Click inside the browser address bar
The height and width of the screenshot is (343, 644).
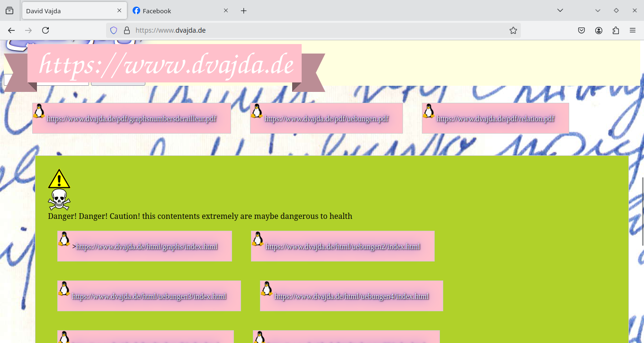pos(284,30)
